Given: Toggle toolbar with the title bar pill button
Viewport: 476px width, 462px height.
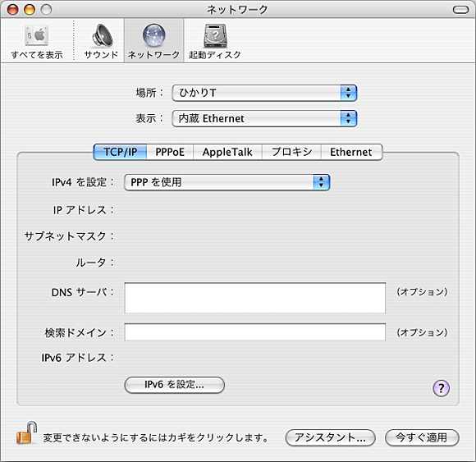Looking at the screenshot, I should 460,10.
